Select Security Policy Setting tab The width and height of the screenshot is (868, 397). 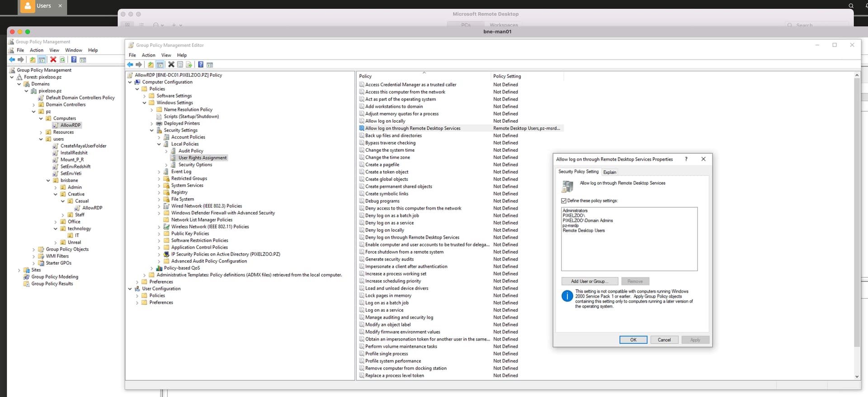click(x=578, y=172)
